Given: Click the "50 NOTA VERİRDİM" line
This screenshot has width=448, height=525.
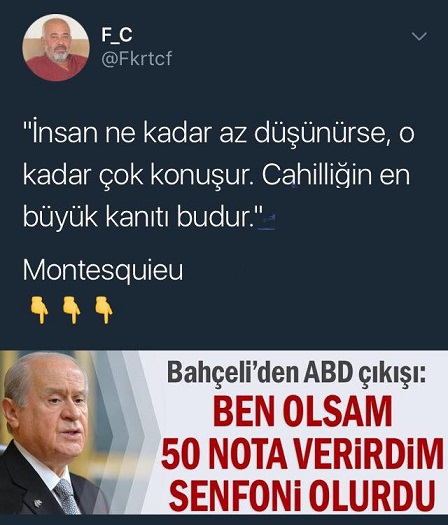Looking at the screenshot, I should [302, 454].
